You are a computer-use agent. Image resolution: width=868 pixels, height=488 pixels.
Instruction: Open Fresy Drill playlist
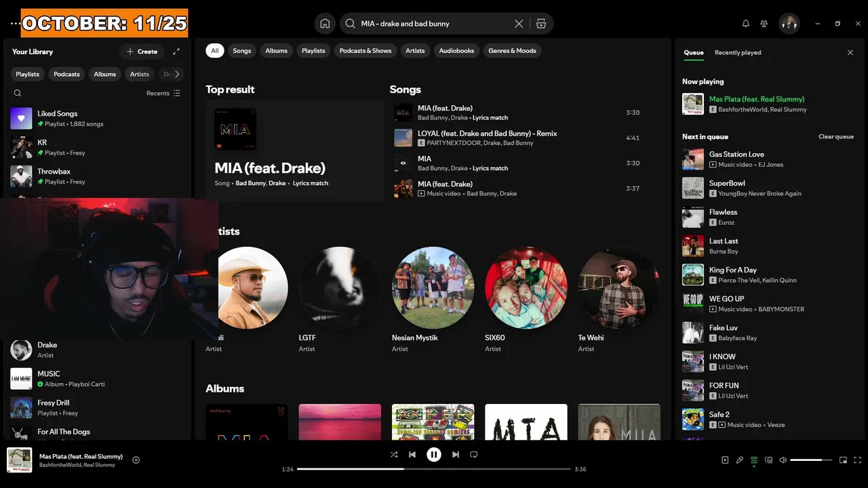tap(98, 408)
